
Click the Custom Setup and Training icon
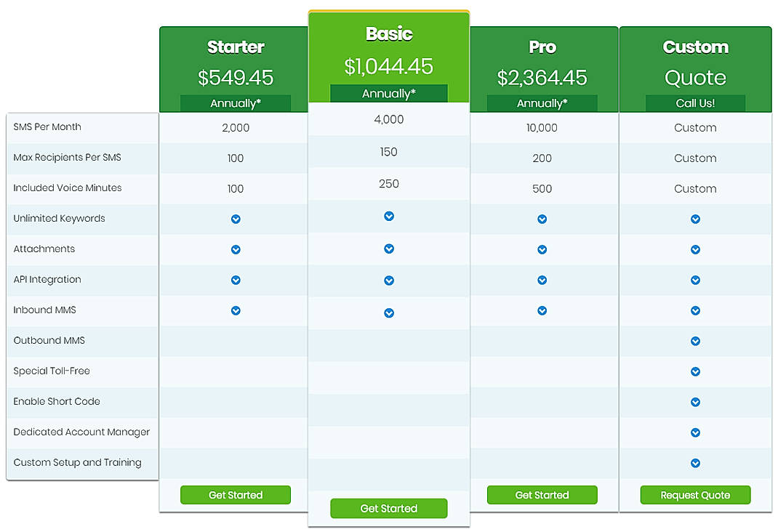pyautogui.click(x=696, y=463)
